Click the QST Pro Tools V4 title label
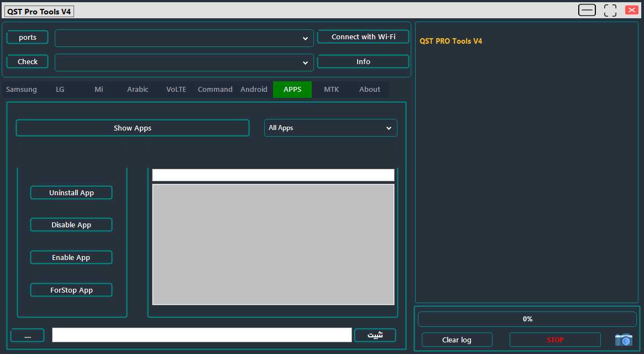 (x=39, y=11)
